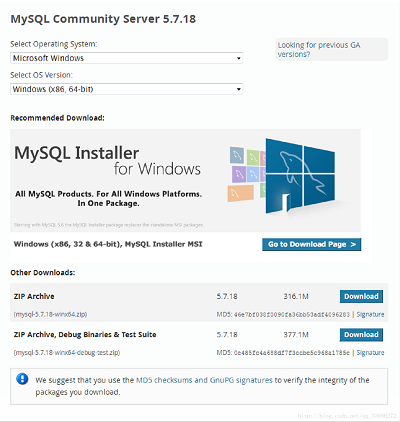The width and height of the screenshot is (400, 422).
Task: Click the Windows logo dolphin graphic
Action: pos(300,176)
